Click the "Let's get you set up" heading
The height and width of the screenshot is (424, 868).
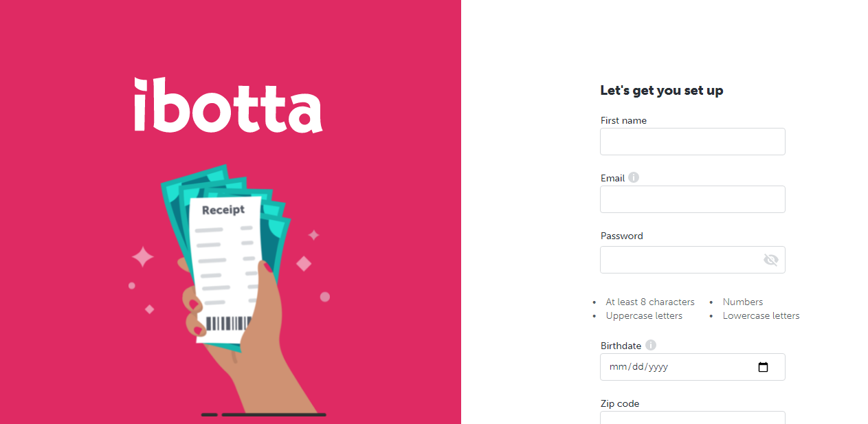pos(662,91)
